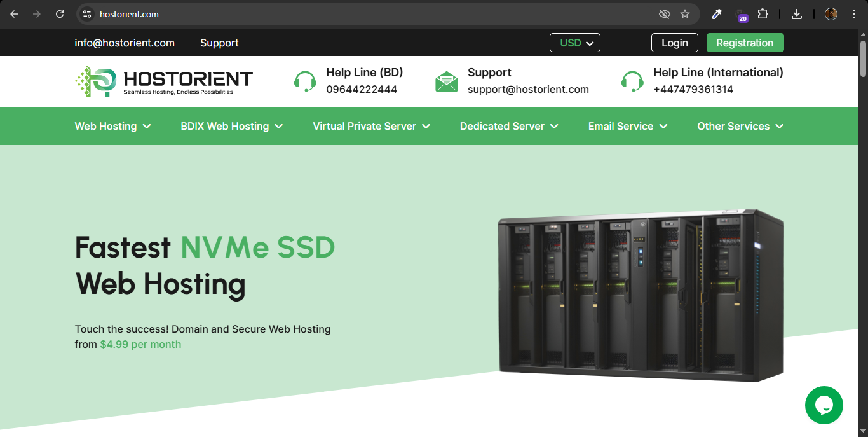
Task: Expand the Web Hosting menu
Action: 112,126
